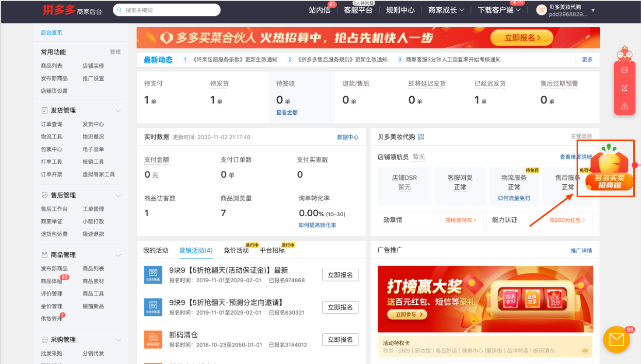Open 店铺装修 in 常用功能
641x364 pixels.
click(x=93, y=66)
